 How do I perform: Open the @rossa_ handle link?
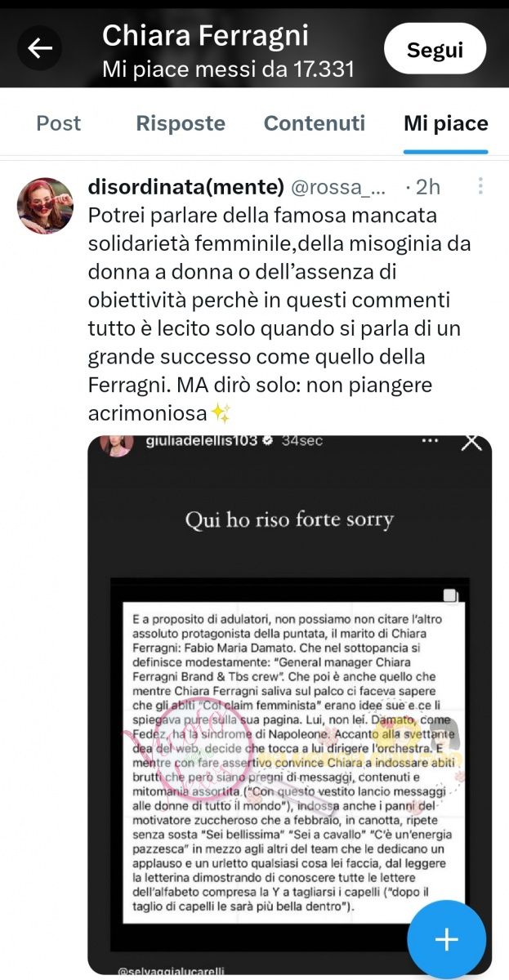pyautogui.click(x=337, y=187)
